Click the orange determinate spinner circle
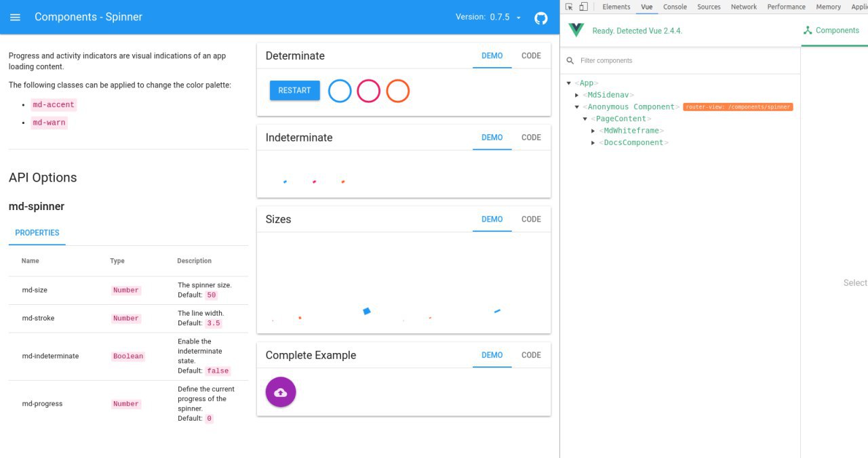868x458 pixels. (398, 91)
